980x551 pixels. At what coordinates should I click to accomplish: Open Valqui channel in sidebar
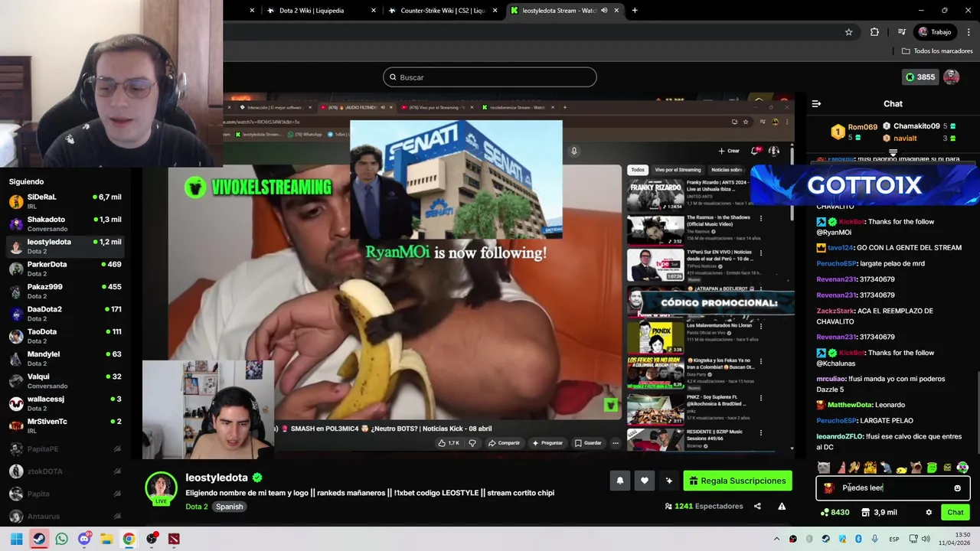pos(66,381)
